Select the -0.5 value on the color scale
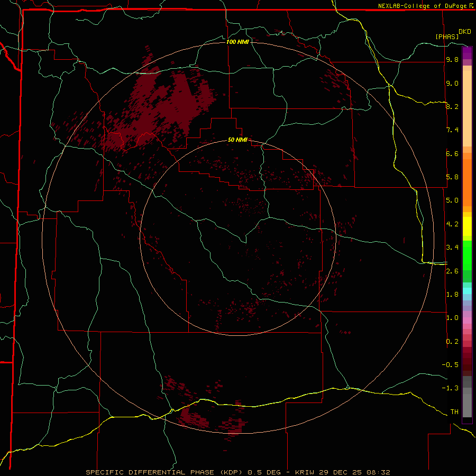Viewport: 476px width, 476px height. click(x=450, y=365)
